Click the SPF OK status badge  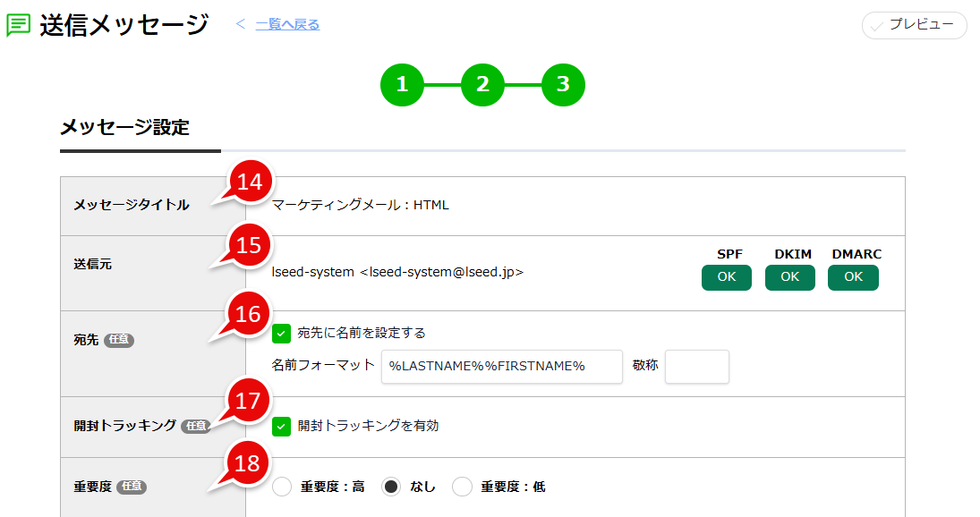tap(726, 277)
